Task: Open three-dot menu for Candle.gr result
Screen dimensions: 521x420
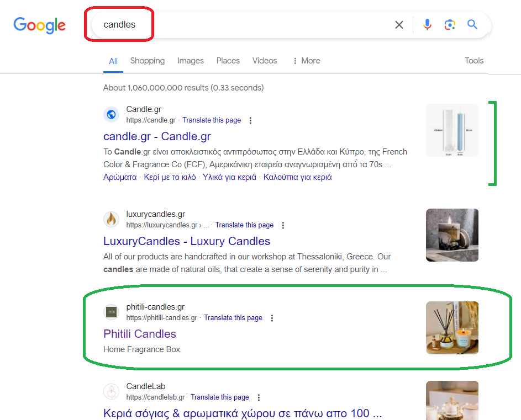Action: (x=250, y=120)
